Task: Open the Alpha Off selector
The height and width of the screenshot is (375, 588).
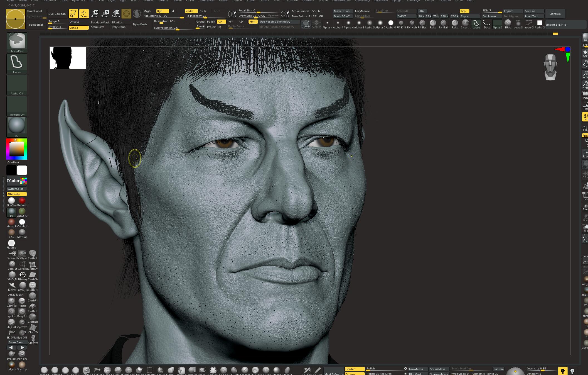Action: click(x=17, y=85)
